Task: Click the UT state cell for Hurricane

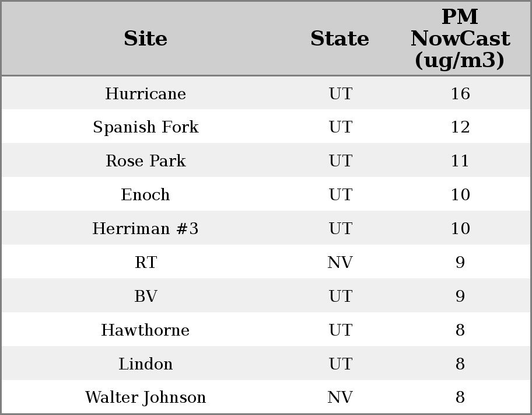Action: tap(340, 93)
